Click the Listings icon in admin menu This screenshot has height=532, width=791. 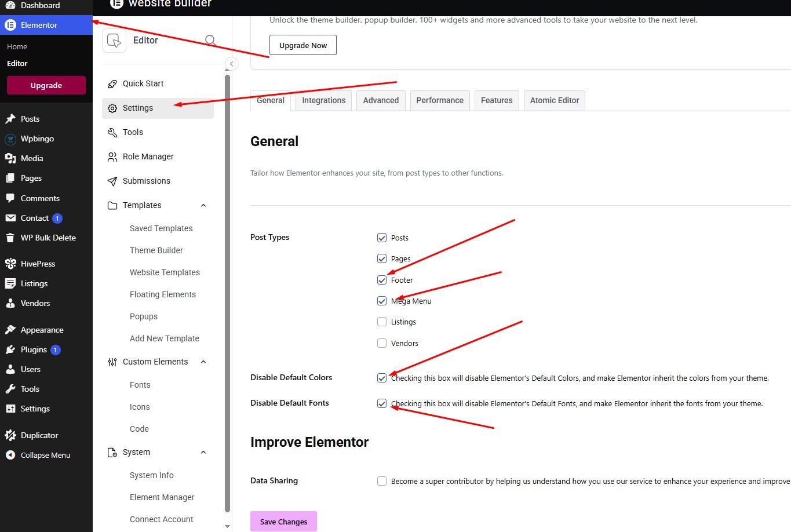click(x=10, y=283)
